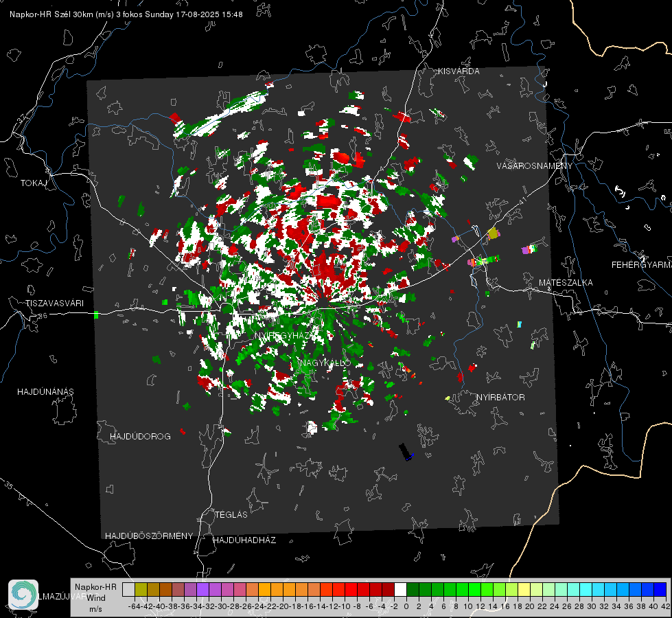Select the NAGYKÁLLÓ city label
This screenshot has height=618, width=672.
click(325, 363)
